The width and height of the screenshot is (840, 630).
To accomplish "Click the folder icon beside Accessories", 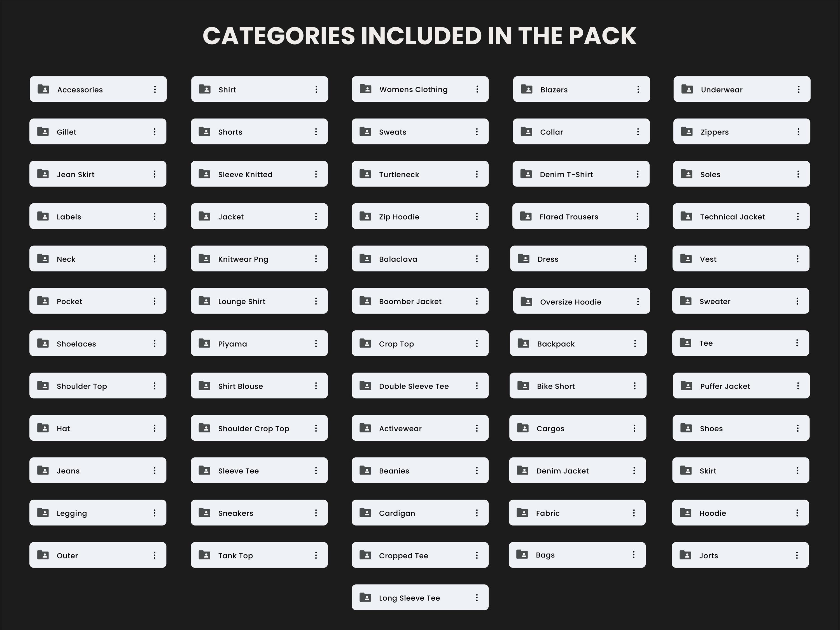I will pos(43,89).
